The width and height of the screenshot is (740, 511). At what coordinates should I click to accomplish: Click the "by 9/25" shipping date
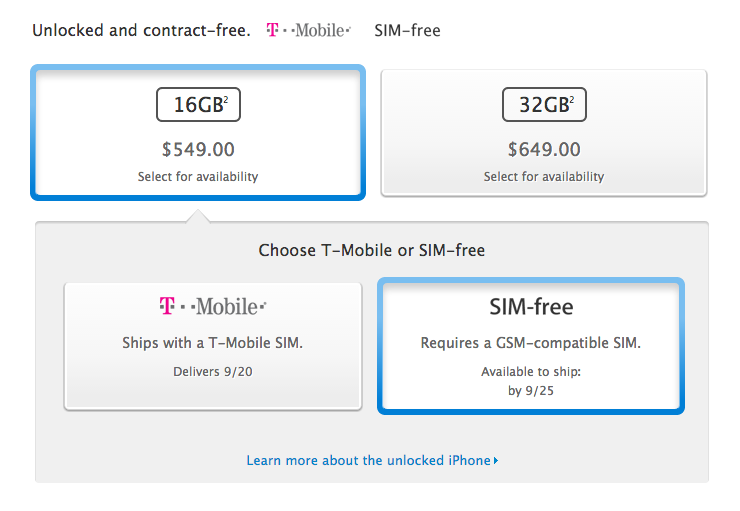pos(530,390)
